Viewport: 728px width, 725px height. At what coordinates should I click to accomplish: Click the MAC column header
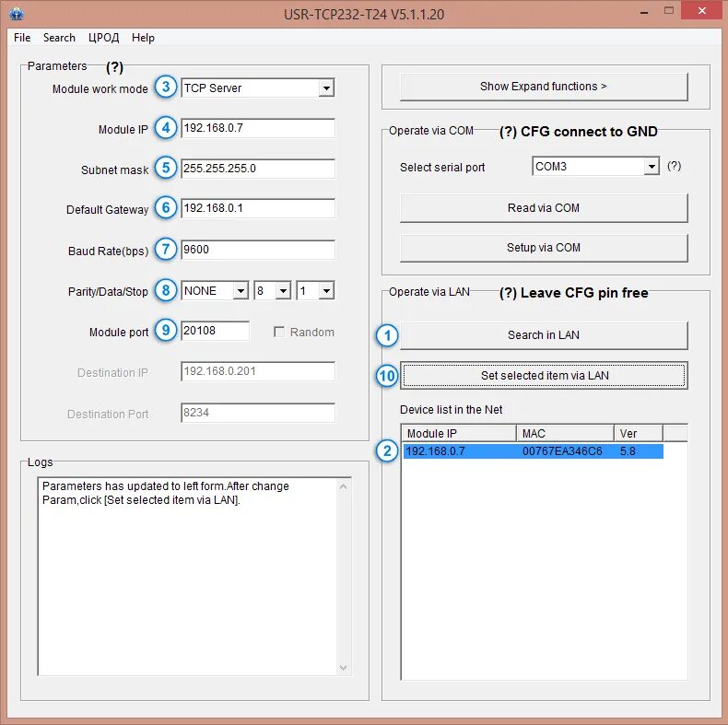565,433
